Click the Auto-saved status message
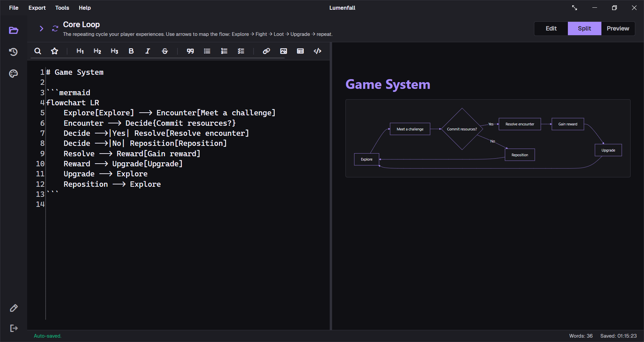 [x=48, y=336]
